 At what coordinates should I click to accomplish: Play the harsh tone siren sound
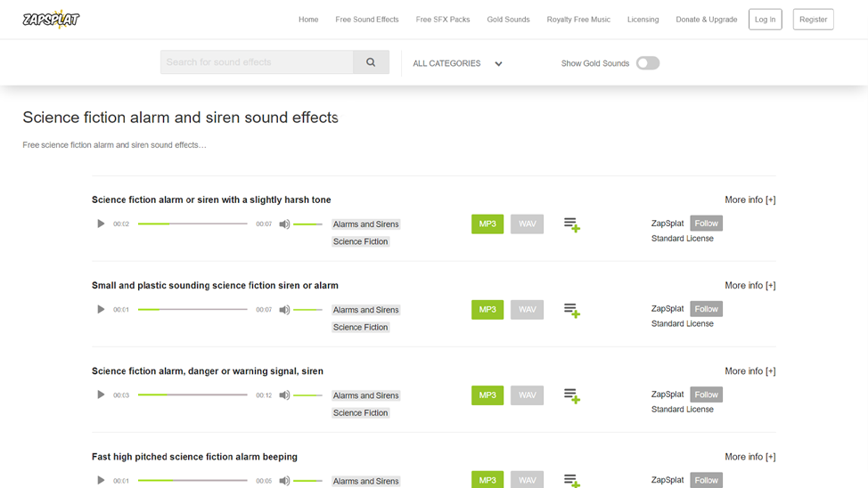click(x=101, y=224)
